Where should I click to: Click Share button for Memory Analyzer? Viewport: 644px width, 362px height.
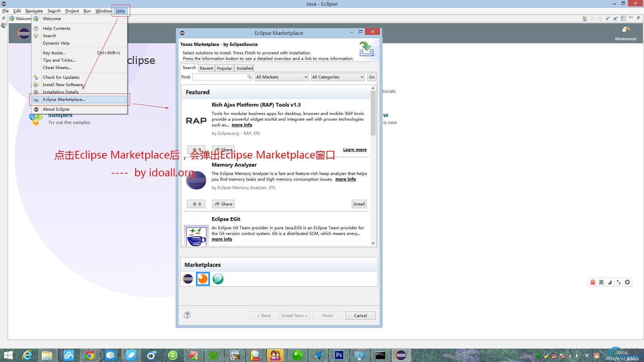pyautogui.click(x=223, y=204)
